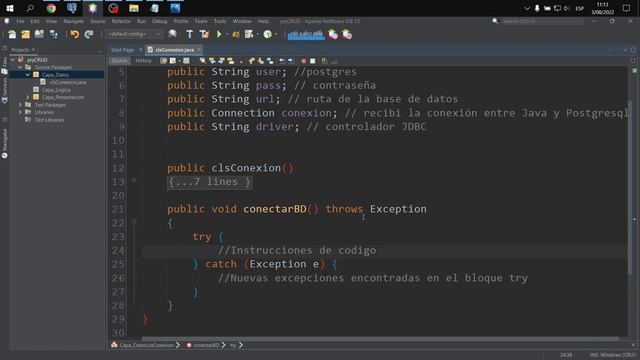Viewport: 640px width, 360px height.
Task: Click the taskbar search magnifier
Action: (30, 8)
